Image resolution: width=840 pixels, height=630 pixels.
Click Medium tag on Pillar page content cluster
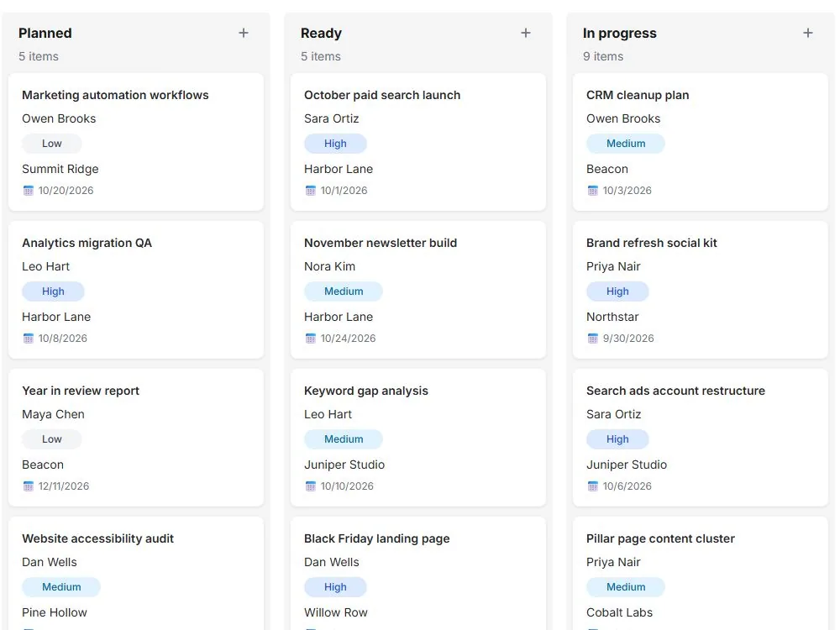[x=626, y=587]
